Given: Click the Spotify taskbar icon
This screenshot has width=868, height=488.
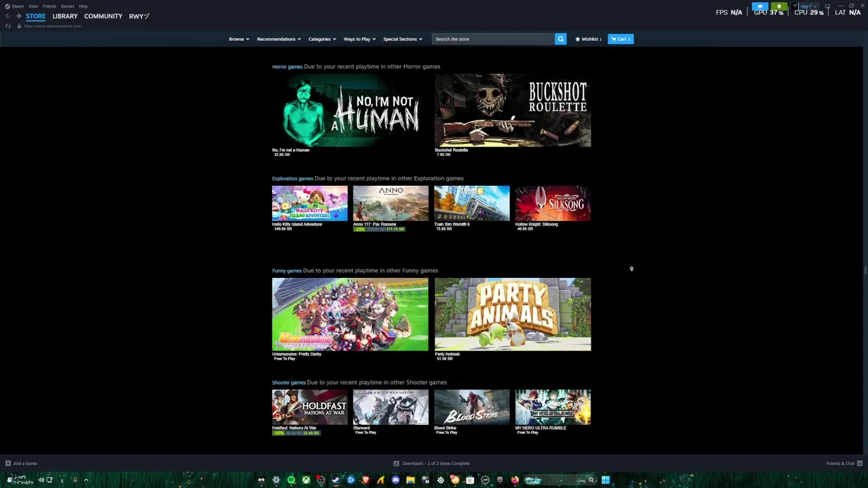Looking at the screenshot, I should pyautogui.click(x=291, y=480).
